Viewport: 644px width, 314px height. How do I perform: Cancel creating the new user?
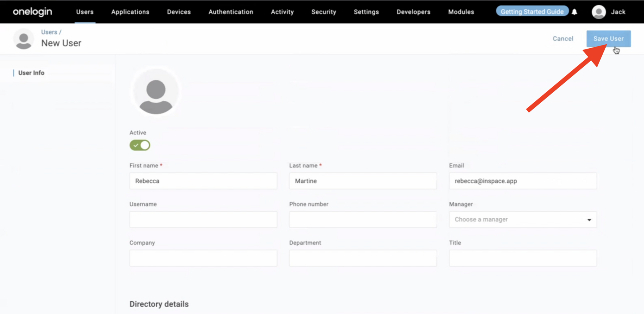click(x=563, y=39)
